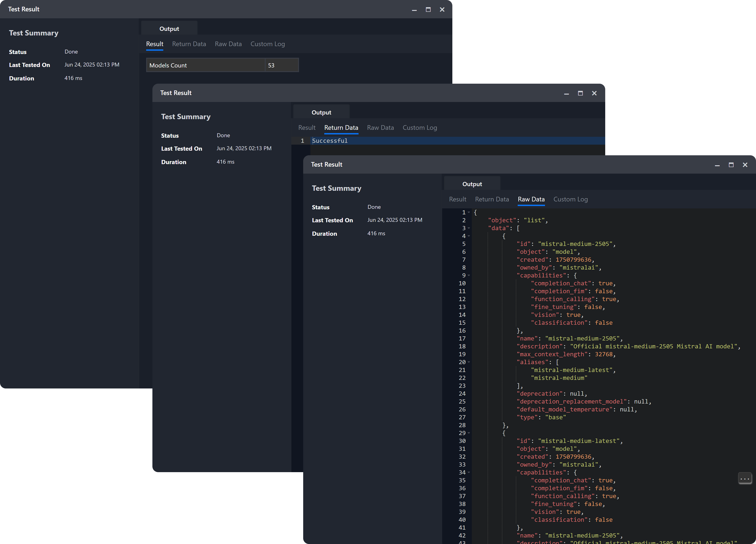Open Return Data tab in back window
The width and height of the screenshot is (756, 544).
click(189, 44)
